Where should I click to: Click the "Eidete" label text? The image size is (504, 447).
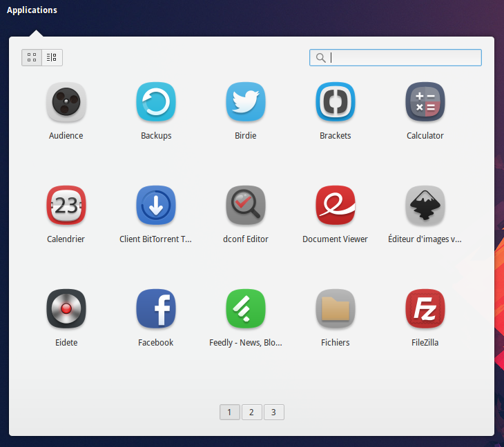click(x=66, y=342)
